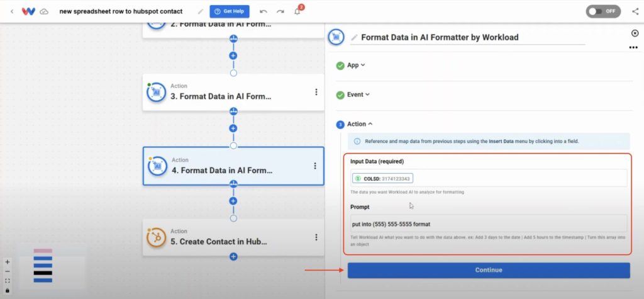
Task: Redo the last change
Action: click(x=280, y=11)
